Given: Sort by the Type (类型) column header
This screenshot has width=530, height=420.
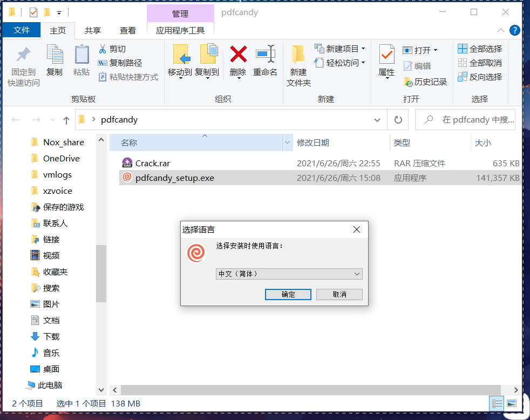Looking at the screenshot, I should (430, 143).
